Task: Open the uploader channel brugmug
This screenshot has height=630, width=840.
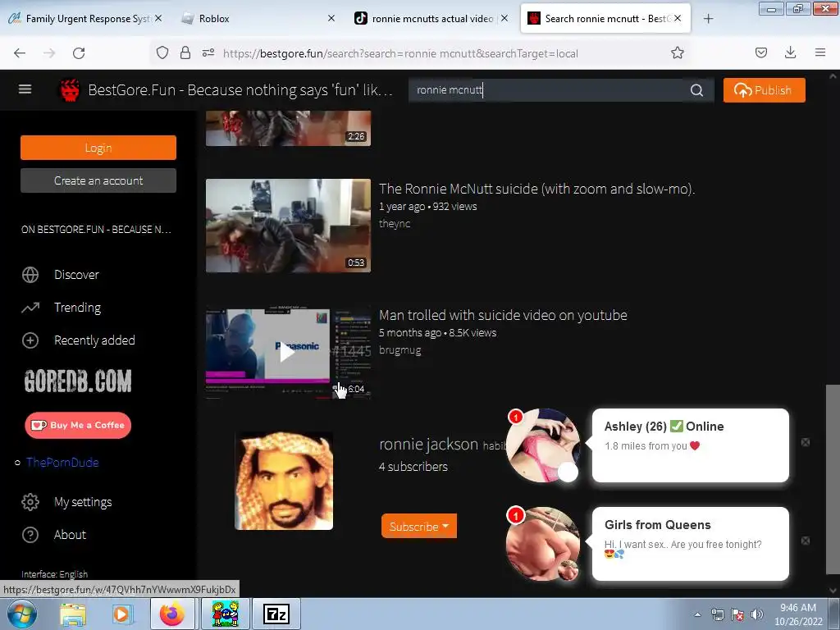Action: click(399, 350)
